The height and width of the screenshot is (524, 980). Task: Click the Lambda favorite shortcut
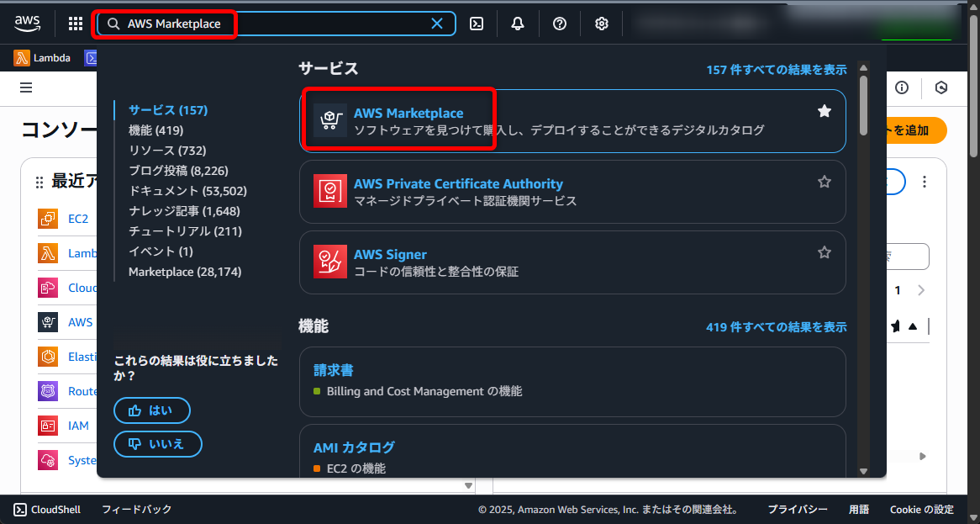[42, 58]
